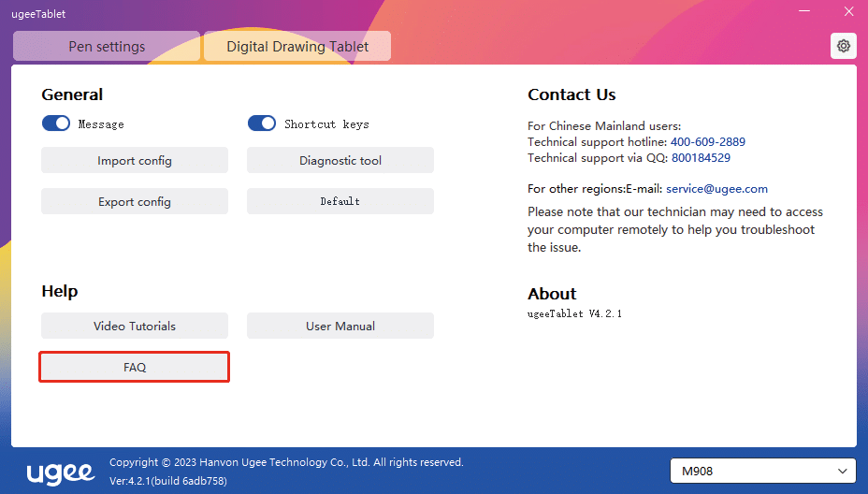Click the "For Chinese Mainland users:" line
This screenshot has width=868, height=494.
[x=604, y=125]
